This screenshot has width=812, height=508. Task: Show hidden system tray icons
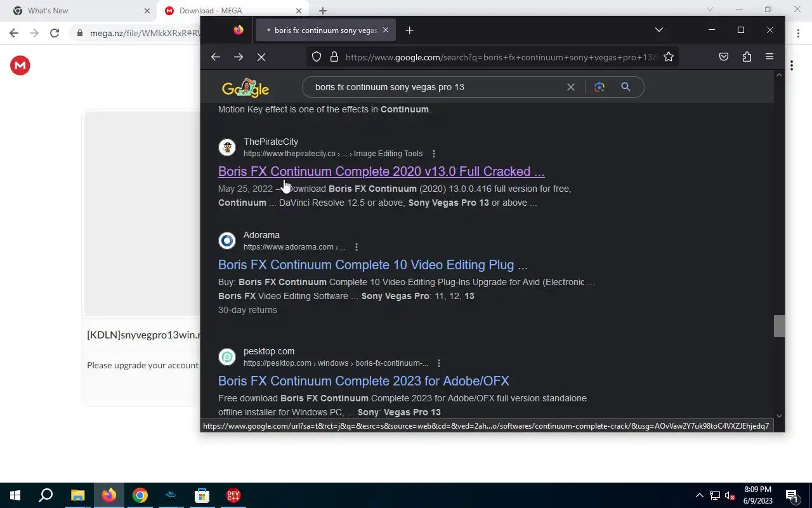click(700, 495)
